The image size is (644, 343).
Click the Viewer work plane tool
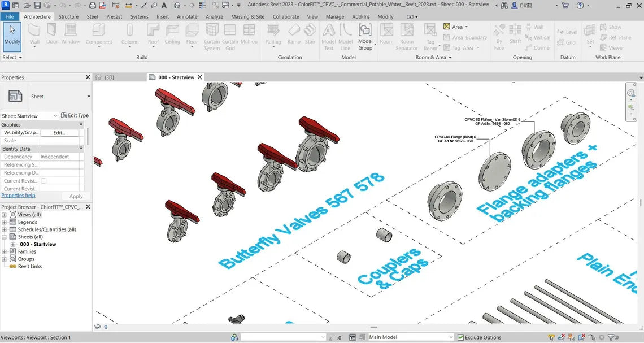click(x=612, y=47)
